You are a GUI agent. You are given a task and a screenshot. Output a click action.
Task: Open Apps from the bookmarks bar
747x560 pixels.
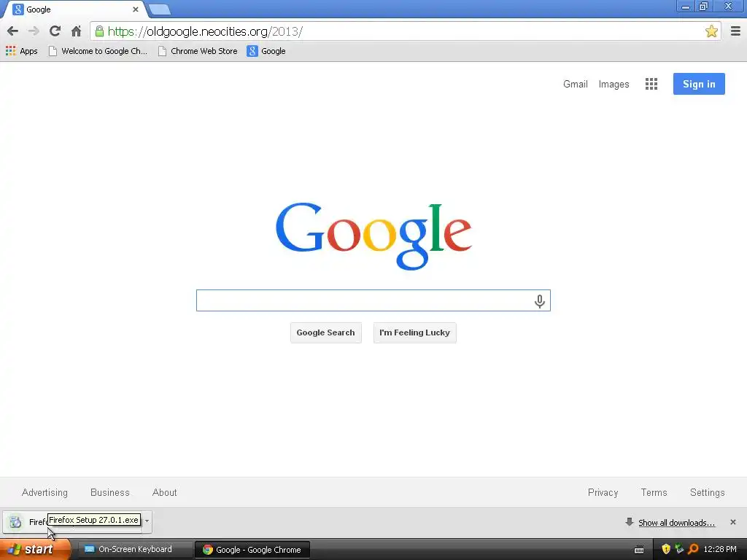pos(21,51)
